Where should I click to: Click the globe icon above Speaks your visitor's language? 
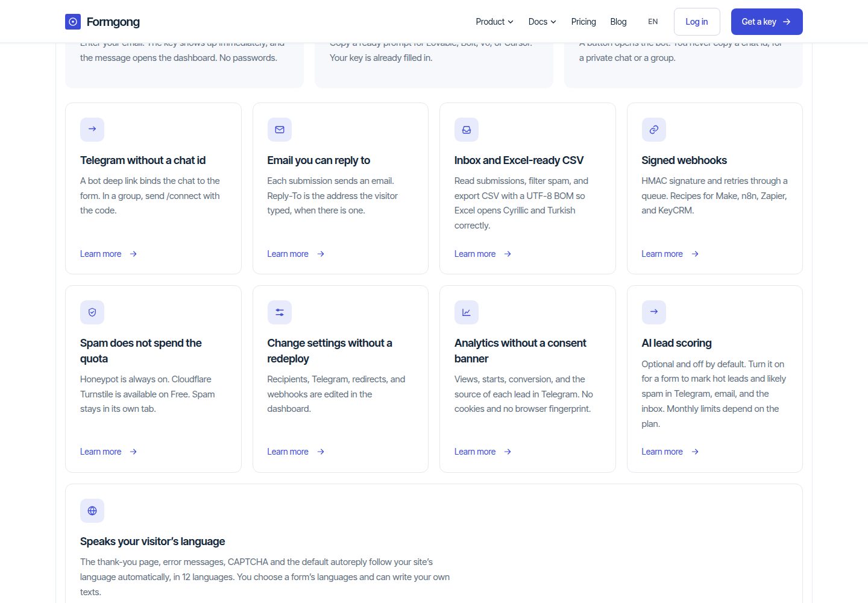(92, 510)
